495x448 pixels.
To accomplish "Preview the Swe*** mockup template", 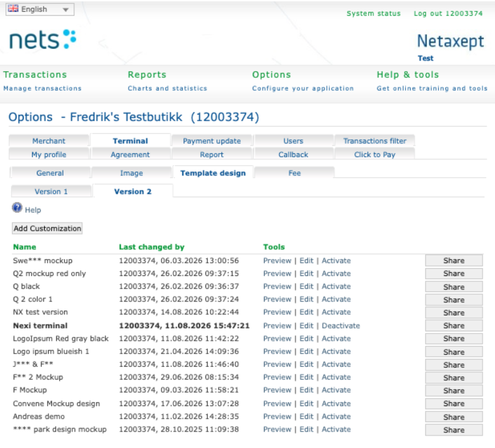I will click(x=277, y=261).
